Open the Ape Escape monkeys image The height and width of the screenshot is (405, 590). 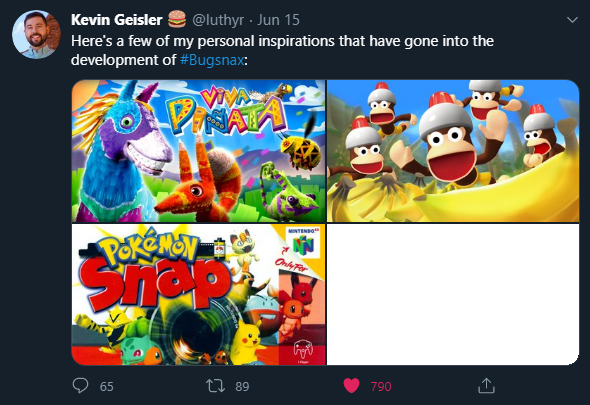pyautogui.click(x=453, y=151)
